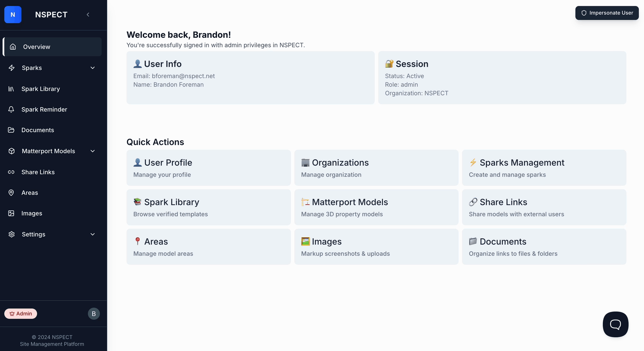Click the '© 2024 NSPECT' footer text
The image size is (644, 351).
click(52, 337)
